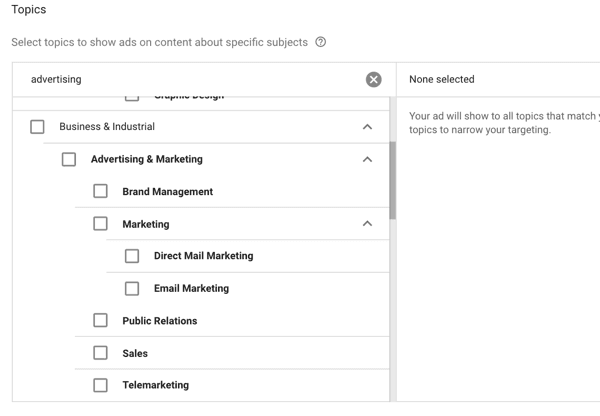This screenshot has height=416, width=600.
Task: Click the Public Relations label
Action: pyautogui.click(x=159, y=321)
